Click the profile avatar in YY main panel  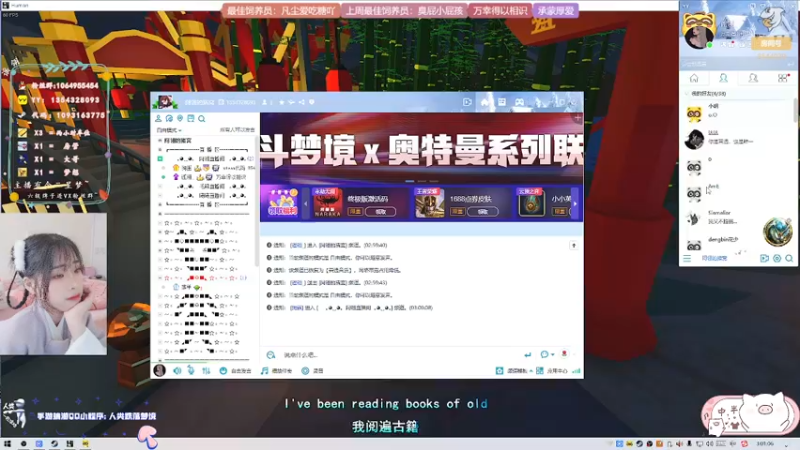698,32
